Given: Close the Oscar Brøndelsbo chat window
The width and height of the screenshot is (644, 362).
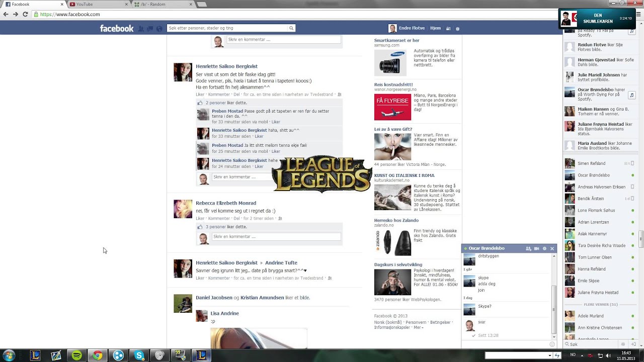Looking at the screenshot, I should coord(552,248).
